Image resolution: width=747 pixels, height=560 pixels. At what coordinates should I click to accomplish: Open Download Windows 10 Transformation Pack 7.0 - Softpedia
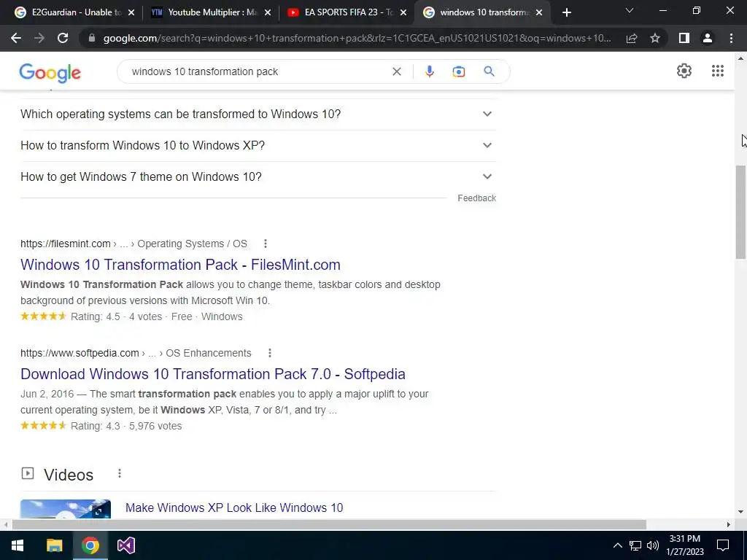212,374
